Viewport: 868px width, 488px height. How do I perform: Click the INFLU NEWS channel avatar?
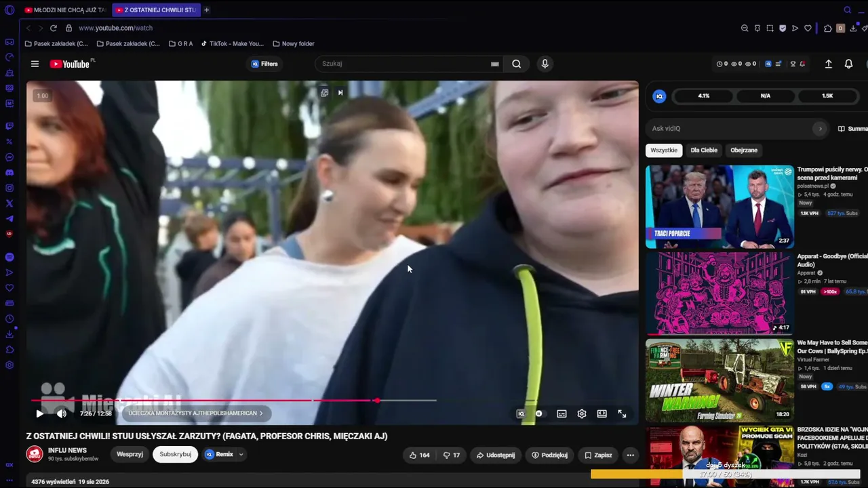pos(35,454)
